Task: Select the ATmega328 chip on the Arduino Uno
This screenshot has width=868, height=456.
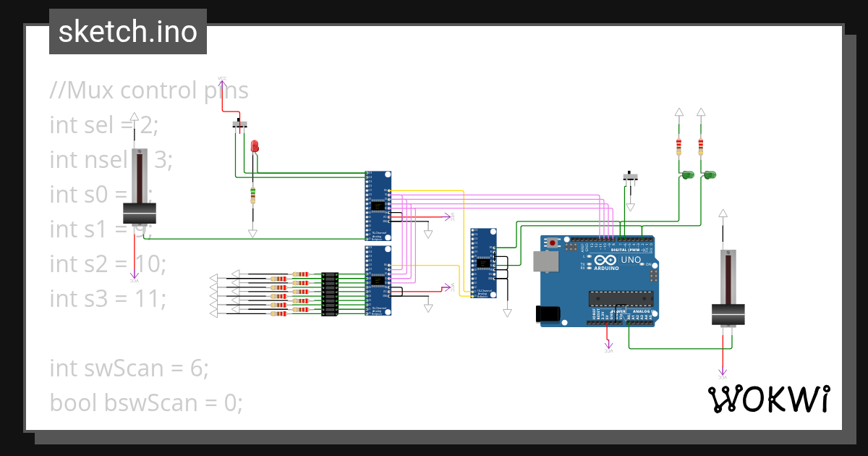Action: coord(621,297)
